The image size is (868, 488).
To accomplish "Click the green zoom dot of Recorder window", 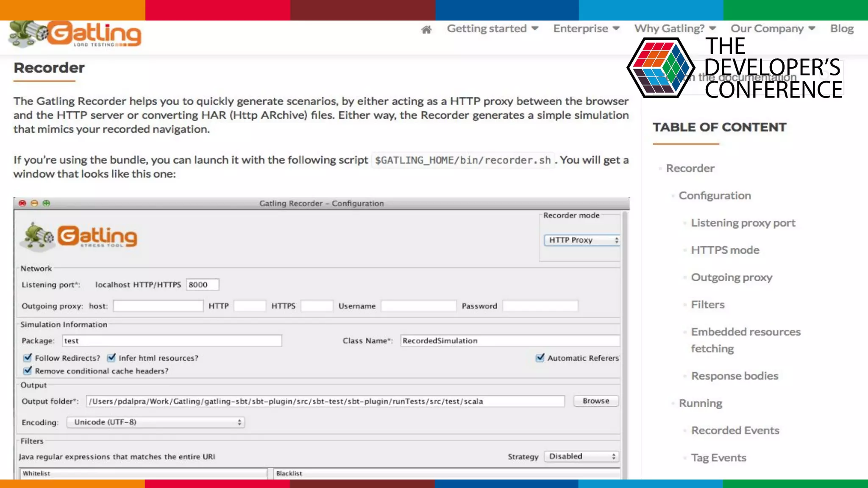I will pyautogui.click(x=46, y=203).
